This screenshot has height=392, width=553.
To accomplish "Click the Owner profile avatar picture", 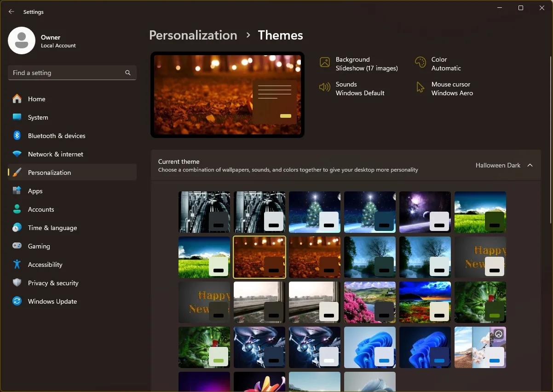I will [x=22, y=40].
